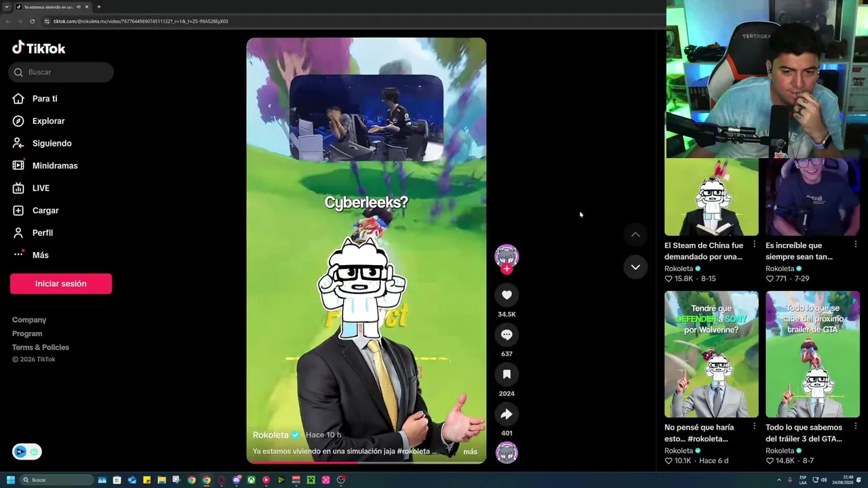868x488 pixels.
Task: Click the tiktok.com address bar URL
Action: (x=140, y=21)
